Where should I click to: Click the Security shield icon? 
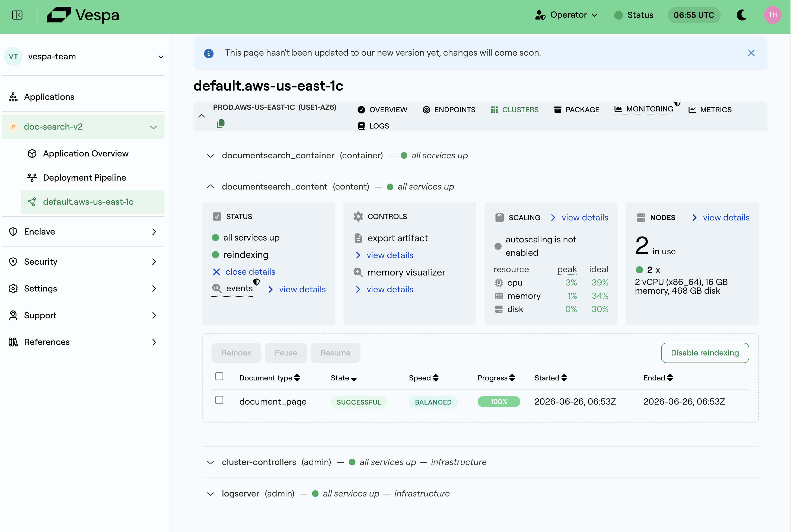13,262
